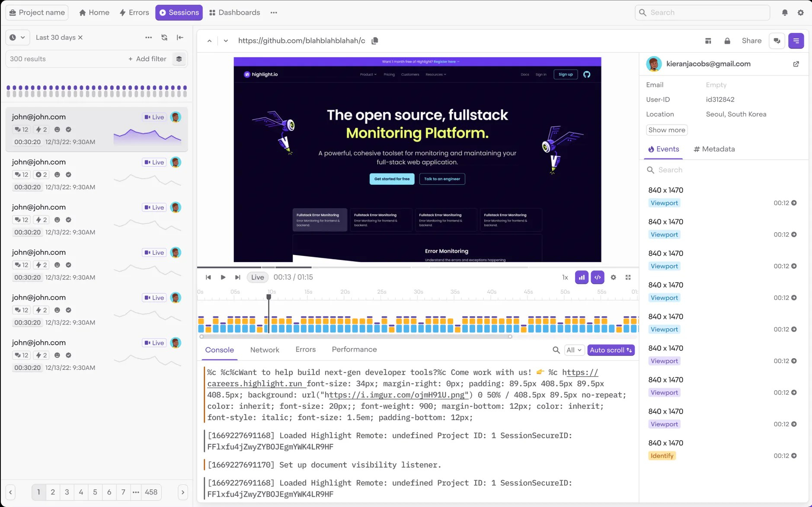The image size is (812, 507).
Task: Select page 3 in the sessions pagination
Action: point(67,492)
